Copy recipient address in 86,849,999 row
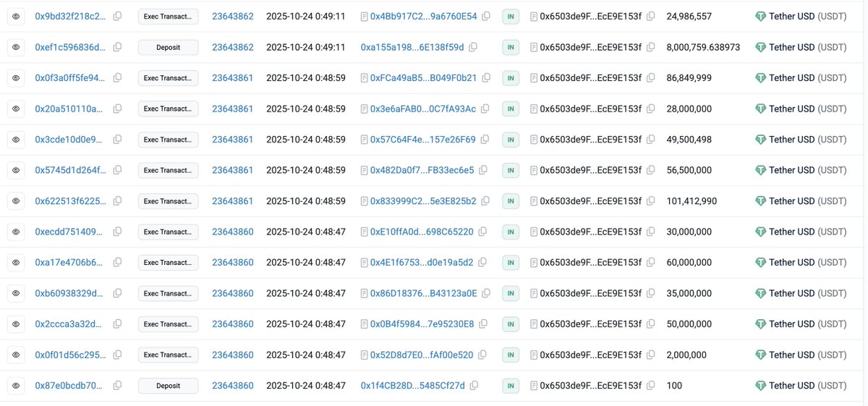Screen dimensions: 868x406 651,77
